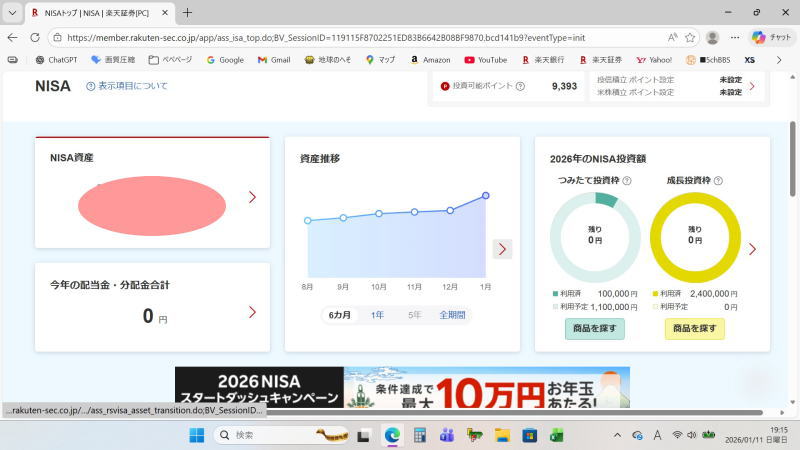Expand 今年の配当金・分配金合計 arrow
This screenshot has width=800, height=450.
[x=252, y=312]
